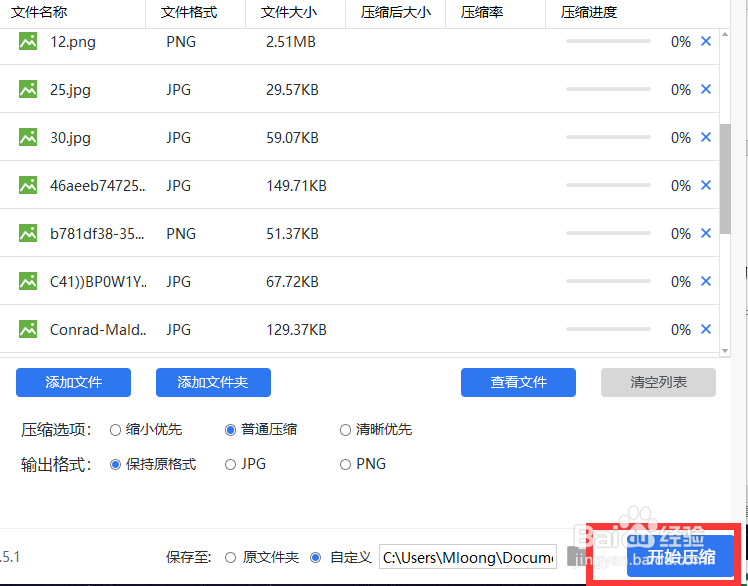Click the 59.07KB size cell
Image resolution: width=748 pixels, height=586 pixels.
(x=292, y=137)
